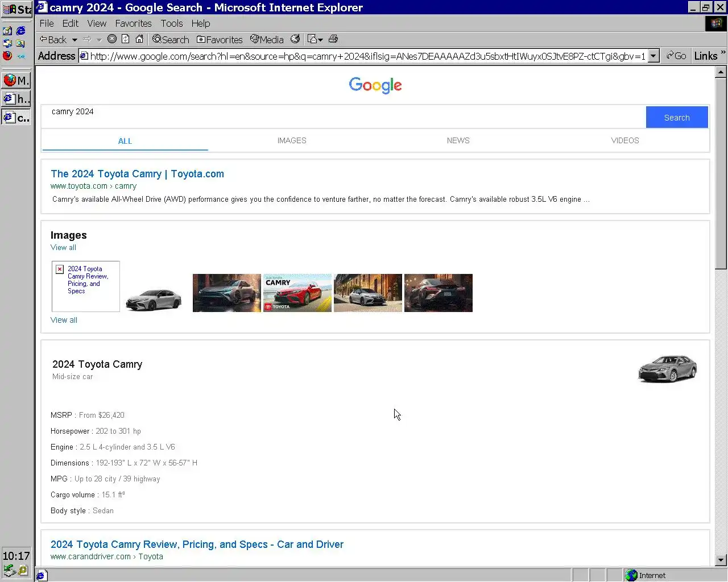Click the Forward arrow button
The width and height of the screenshot is (728, 582).
(87, 39)
